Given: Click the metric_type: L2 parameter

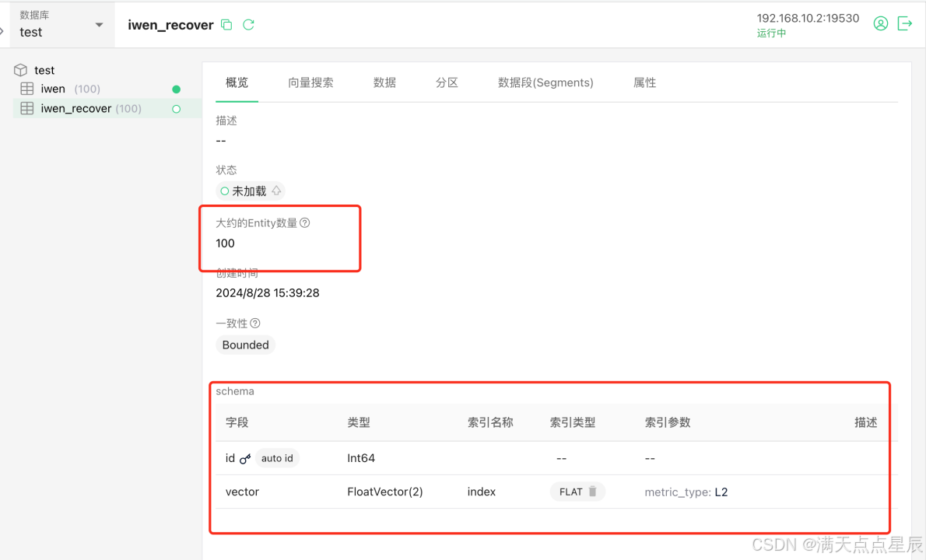Looking at the screenshot, I should click(x=686, y=492).
